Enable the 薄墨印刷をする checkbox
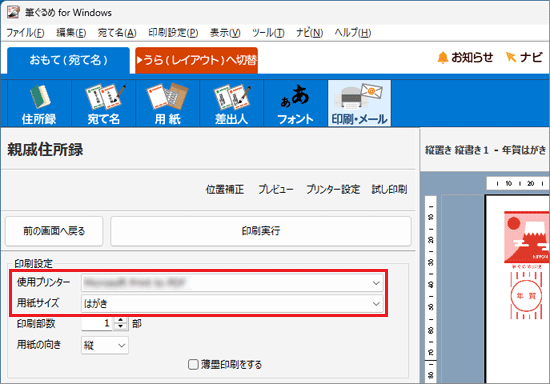Screen dimensions: 550x384 pos(193,364)
